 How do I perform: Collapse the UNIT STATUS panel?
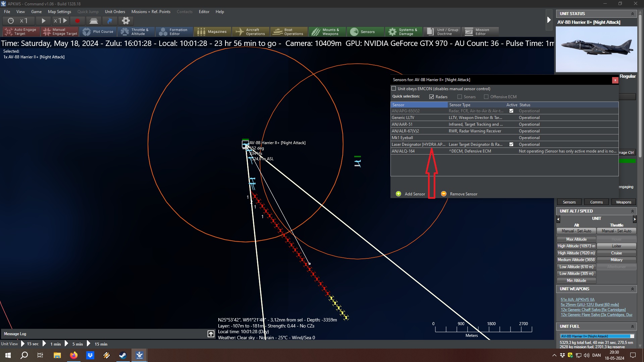coord(633,14)
